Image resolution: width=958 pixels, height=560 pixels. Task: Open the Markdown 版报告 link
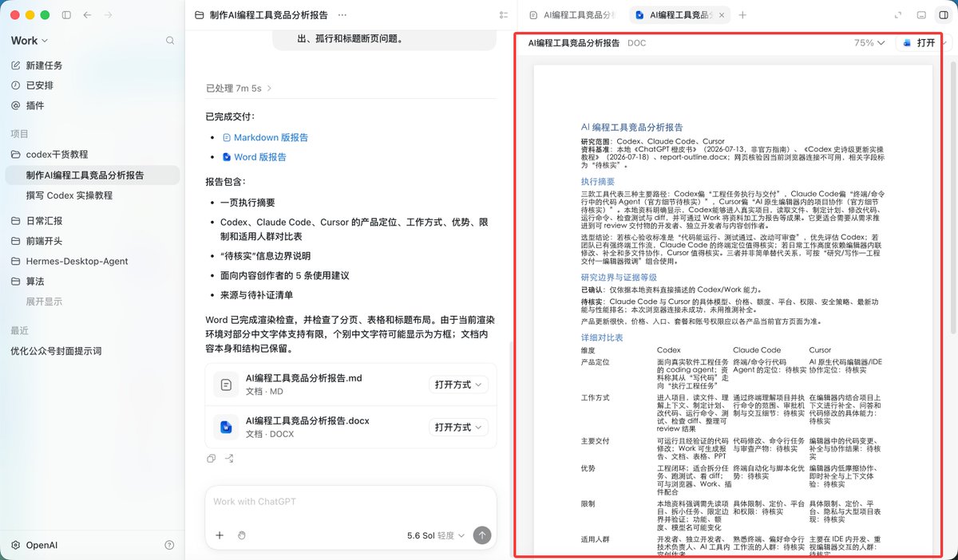click(271, 137)
